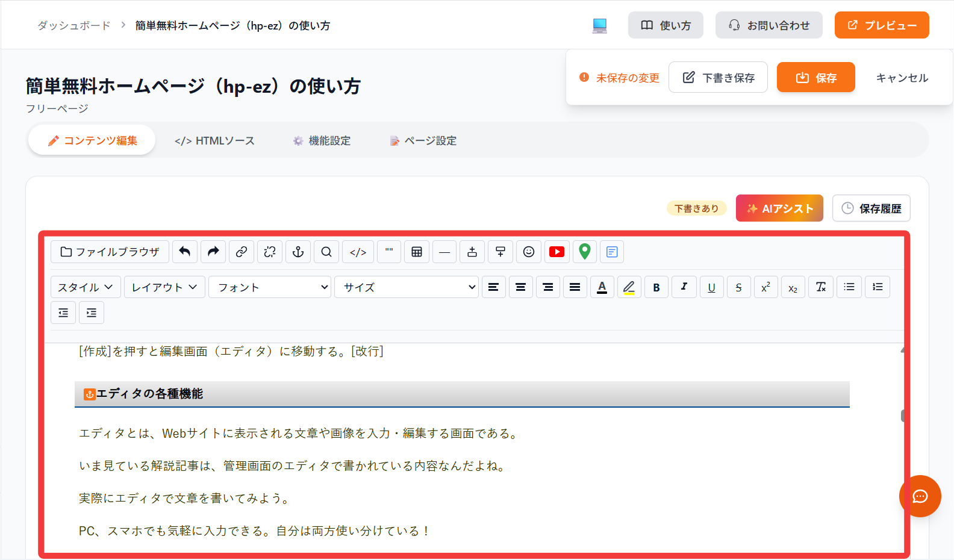Click the computer monitor icon in header

600,25
